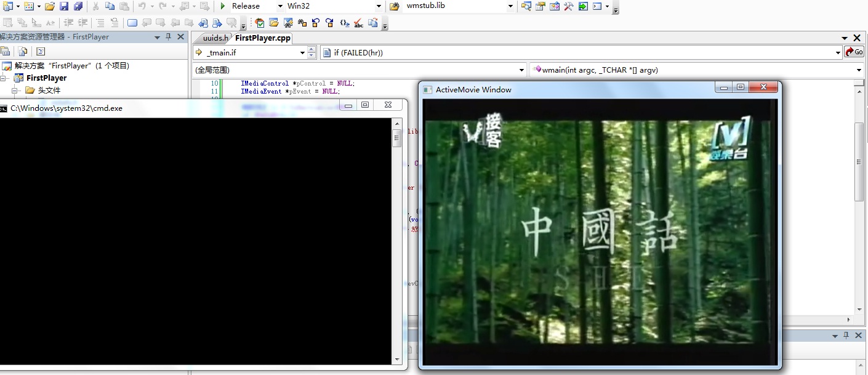Open the editor active files list arrow

click(845, 38)
